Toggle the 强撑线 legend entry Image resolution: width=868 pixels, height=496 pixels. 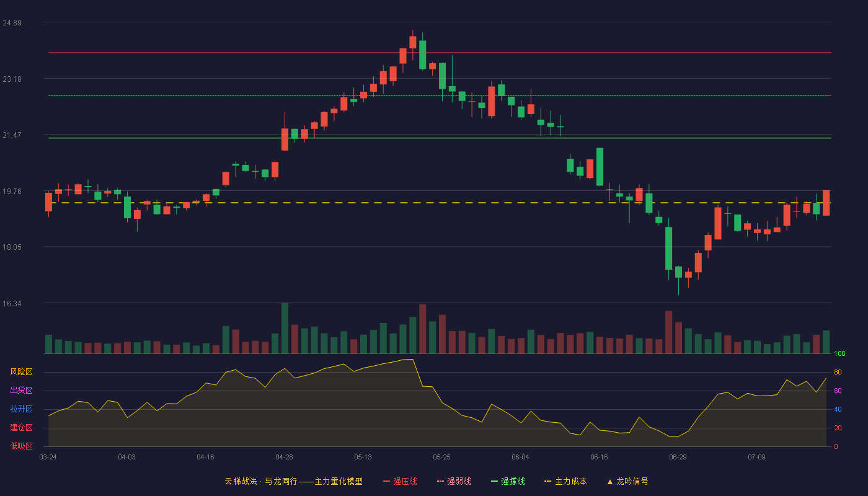(508, 481)
